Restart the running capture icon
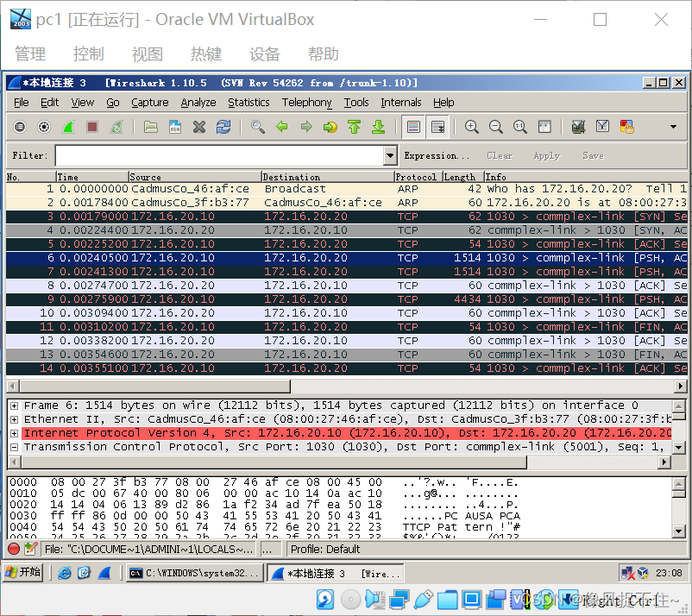The image size is (692, 616). (116, 127)
